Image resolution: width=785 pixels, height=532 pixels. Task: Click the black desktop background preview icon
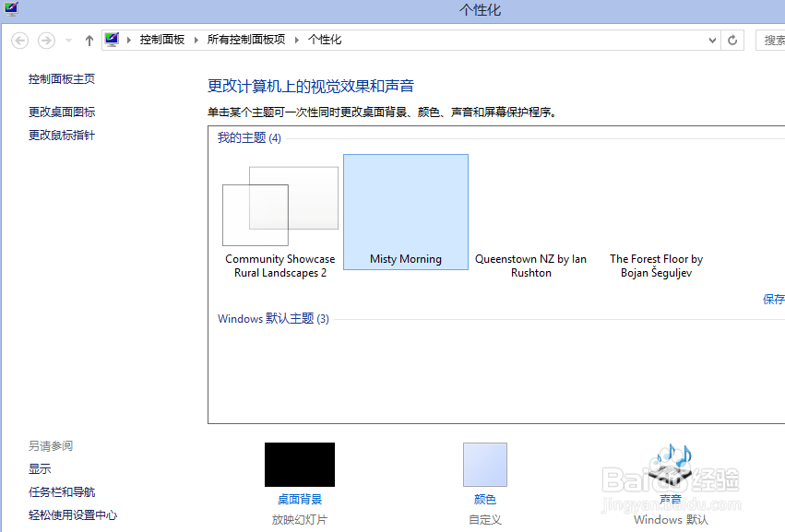pos(300,465)
